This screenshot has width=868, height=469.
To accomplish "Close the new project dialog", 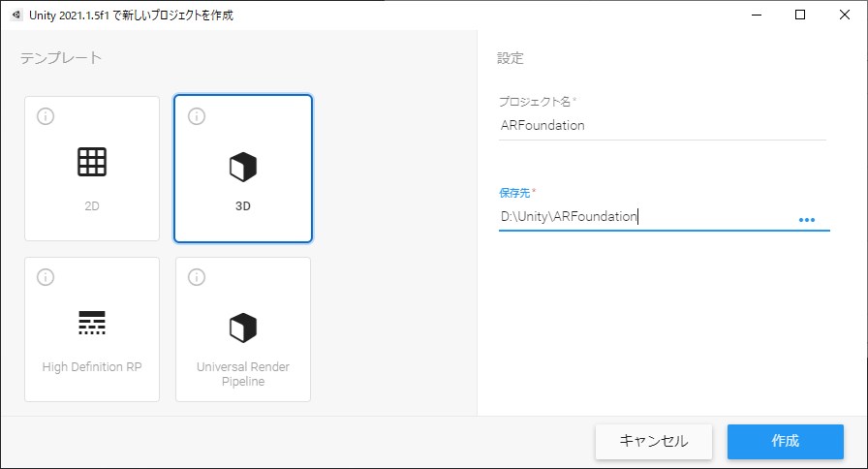I will pyautogui.click(x=844, y=15).
